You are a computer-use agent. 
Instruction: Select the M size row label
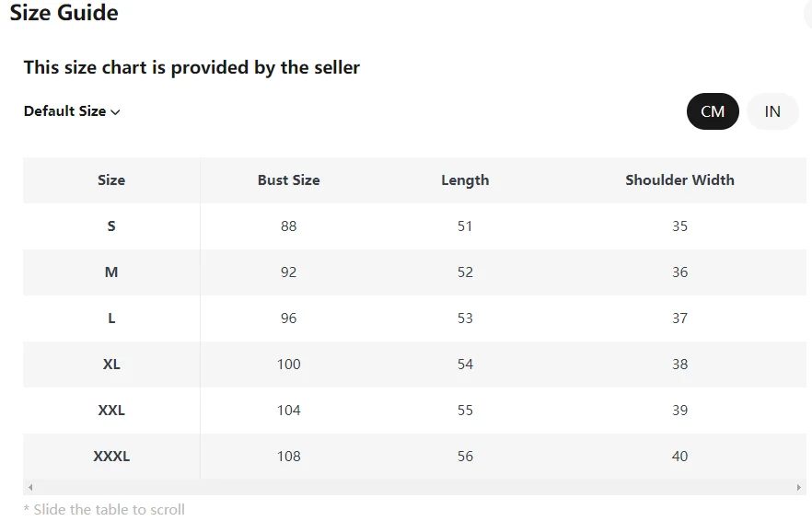coord(111,272)
